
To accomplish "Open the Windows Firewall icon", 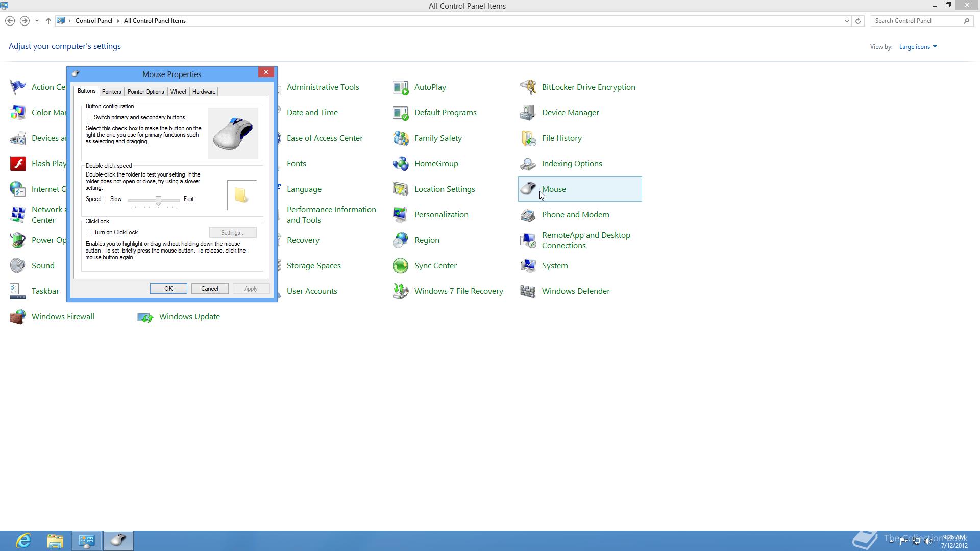I will tap(17, 317).
